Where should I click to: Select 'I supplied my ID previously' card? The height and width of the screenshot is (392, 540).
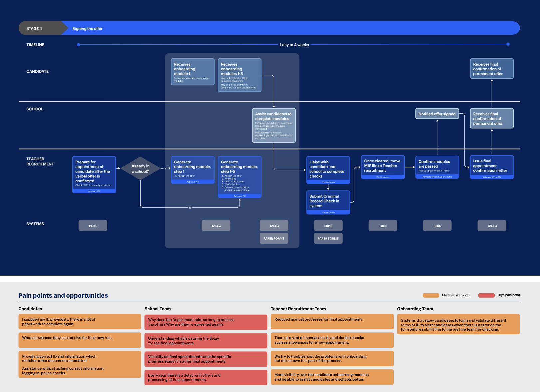pos(80,322)
